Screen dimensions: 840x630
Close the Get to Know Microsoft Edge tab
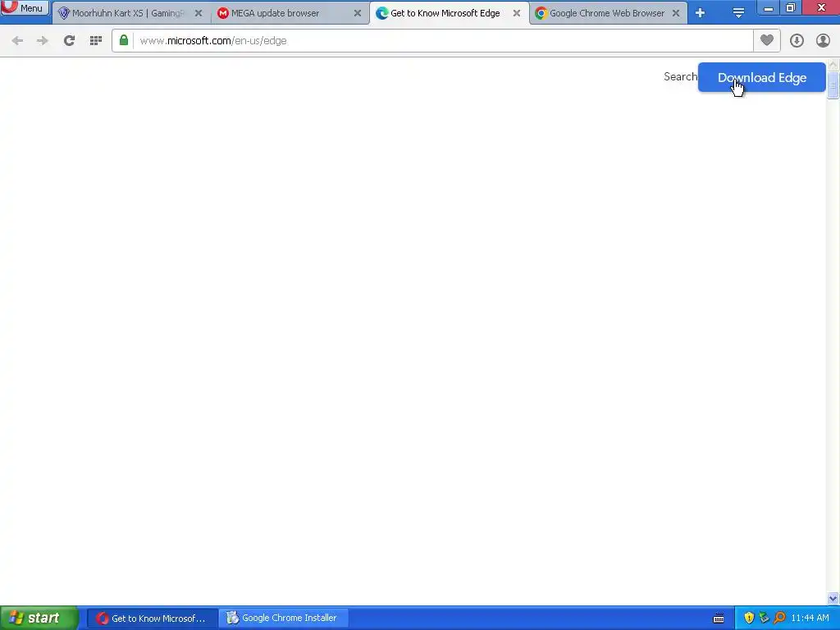coord(517,13)
